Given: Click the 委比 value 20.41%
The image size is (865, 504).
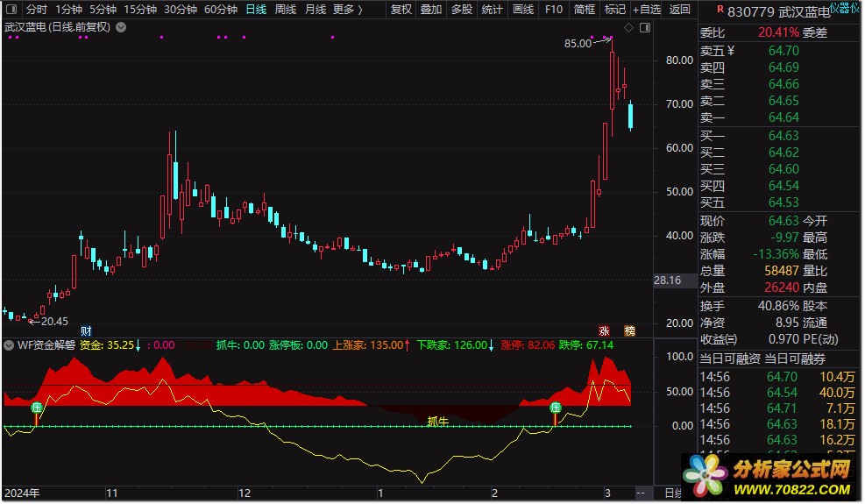Looking at the screenshot, I should (778, 32).
